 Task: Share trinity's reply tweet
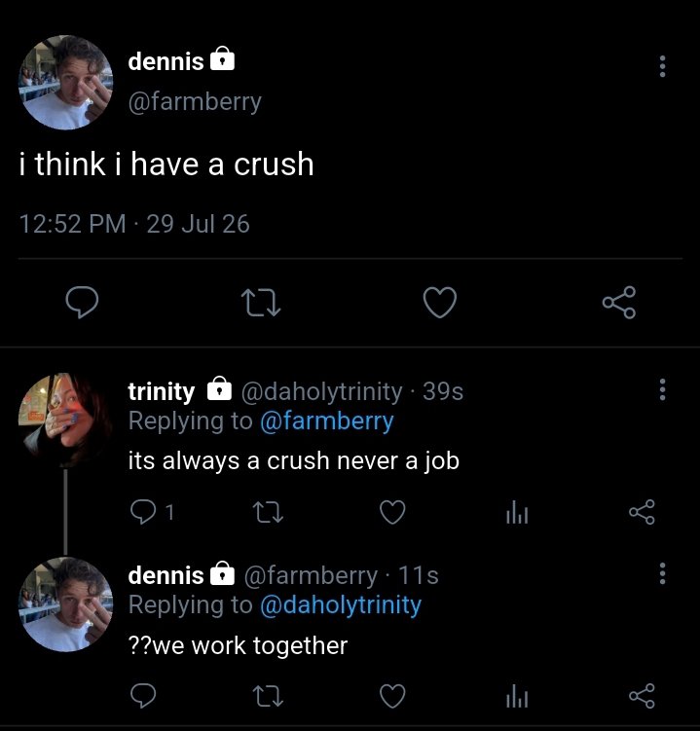pyautogui.click(x=643, y=512)
